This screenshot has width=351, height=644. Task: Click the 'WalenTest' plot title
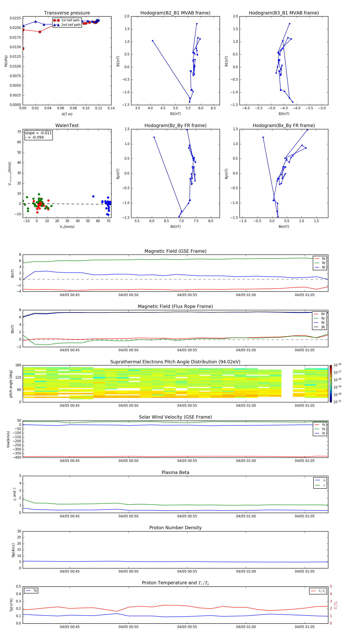point(67,125)
